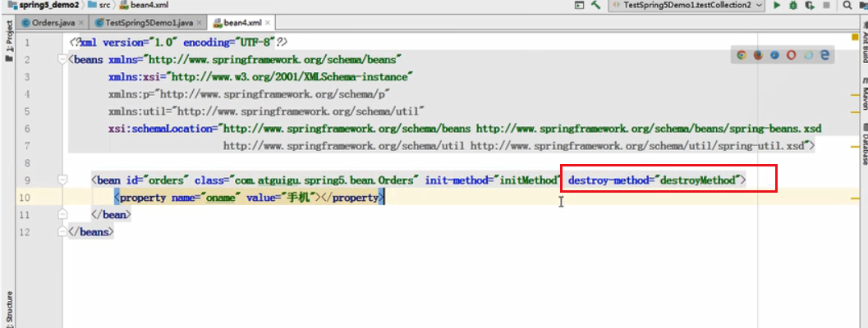Click the yellow warning stripe marker beside line 10

pos(855,197)
